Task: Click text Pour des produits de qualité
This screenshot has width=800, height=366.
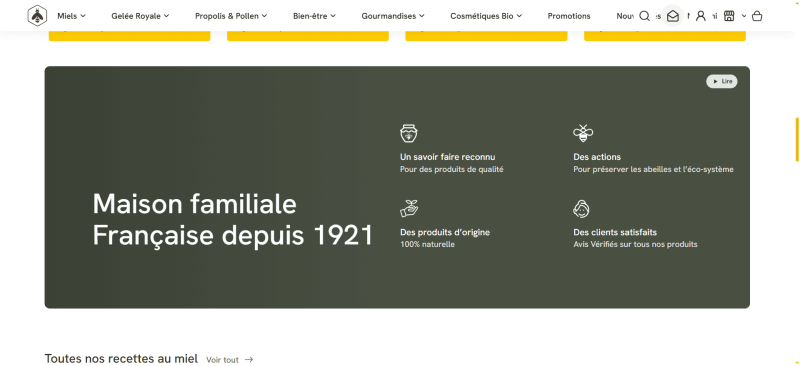Action: click(x=452, y=169)
